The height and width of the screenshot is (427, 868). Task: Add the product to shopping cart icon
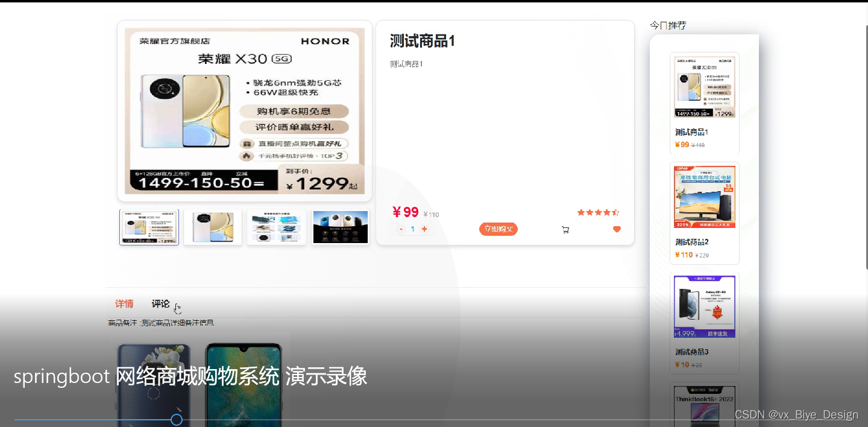coord(565,229)
